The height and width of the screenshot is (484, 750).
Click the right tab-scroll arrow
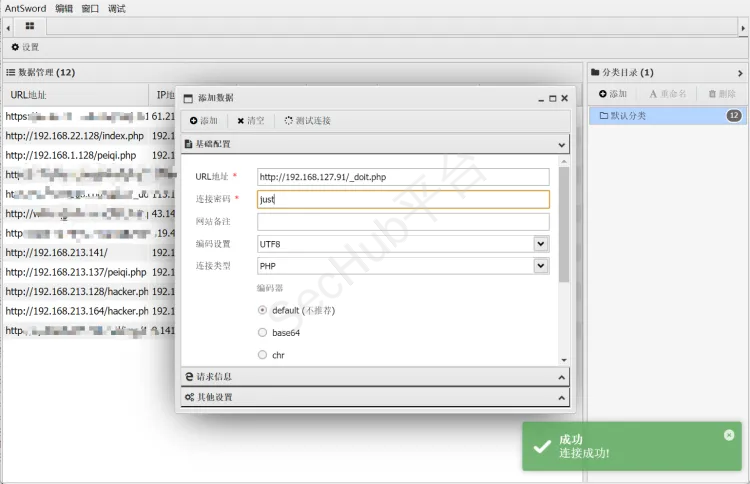click(x=743, y=28)
